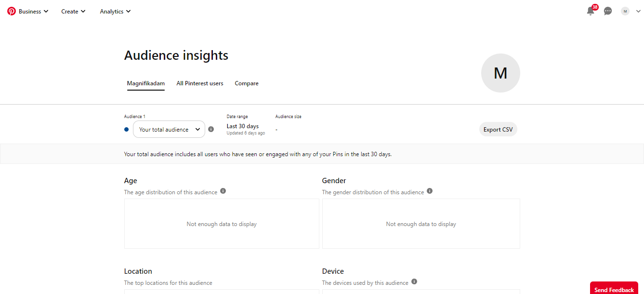Image resolution: width=644 pixels, height=294 pixels.
Task: Show info about devices used
Action: (x=414, y=282)
